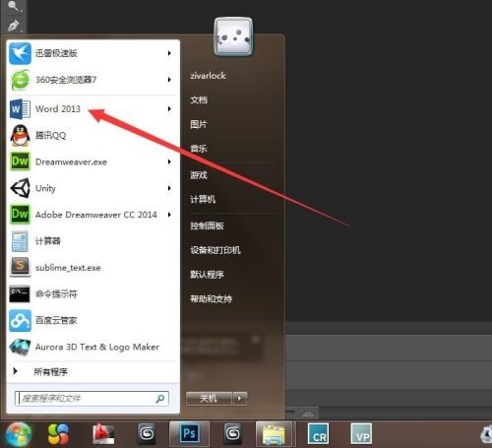Open the first swirl taskbar icon
The height and width of the screenshot is (448, 492).
[147, 434]
